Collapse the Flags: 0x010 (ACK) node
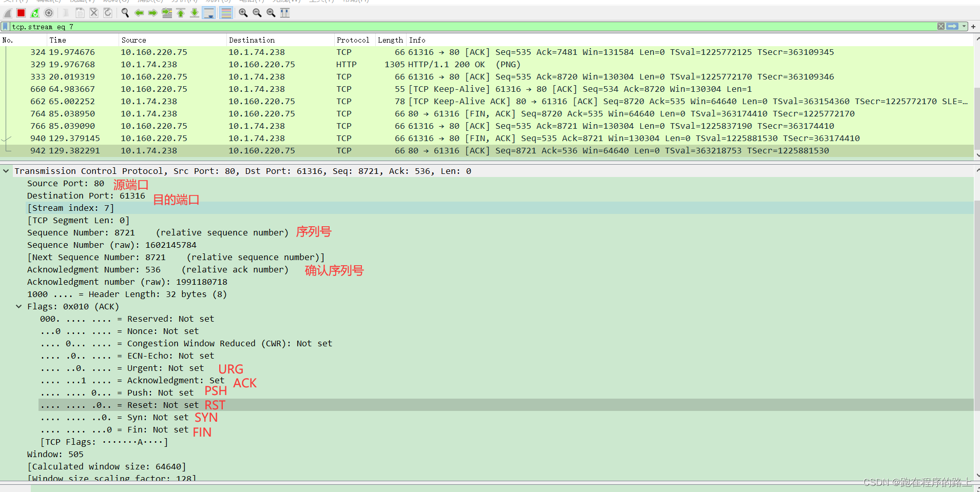Image resolution: width=980 pixels, height=492 pixels. (x=19, y=307)
